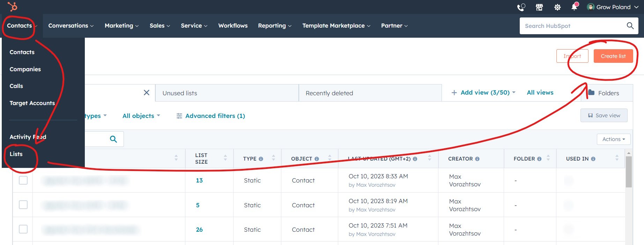Click the list search magnifier icon
Viewport: 644px width, 245px height.
tap(113, 139)
